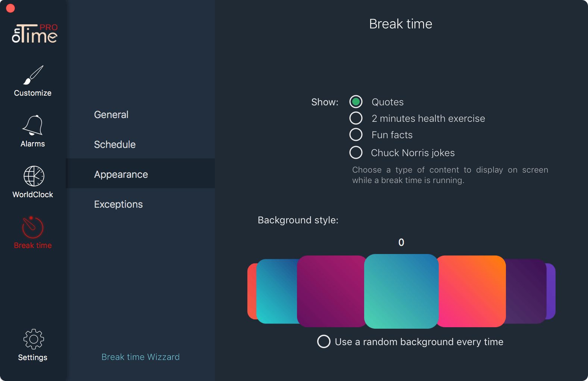Select the Fun facts radio button
588x381 pixels.
356,134
